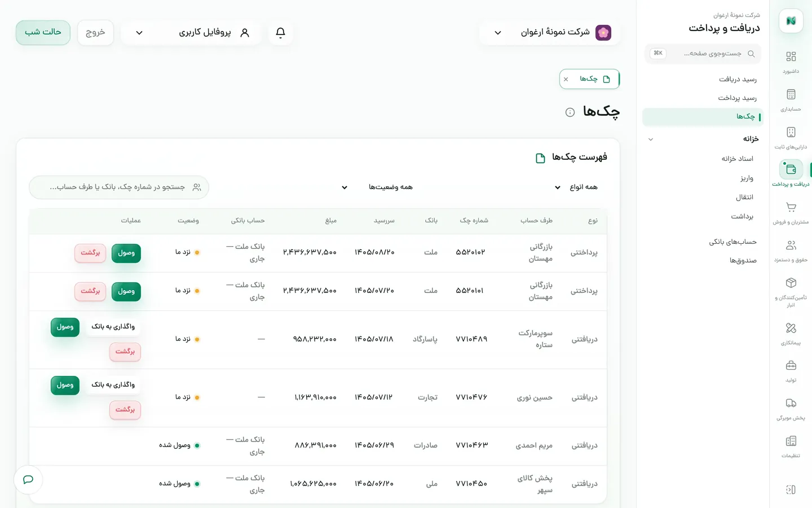The image size is (812, 508).
Task: Open the تنظیمات settings sidebar icon
Action: [x=791, y=441]
